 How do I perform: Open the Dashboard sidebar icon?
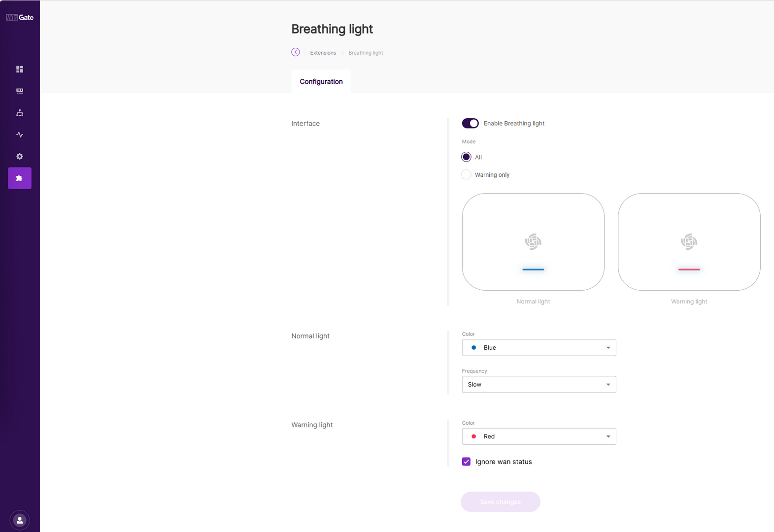[20, 69]
